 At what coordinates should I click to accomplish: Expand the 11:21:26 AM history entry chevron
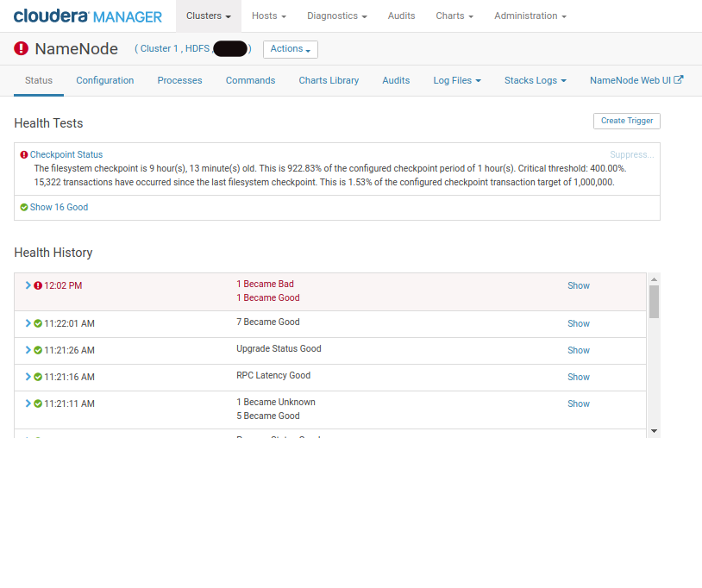coord(28,350)
